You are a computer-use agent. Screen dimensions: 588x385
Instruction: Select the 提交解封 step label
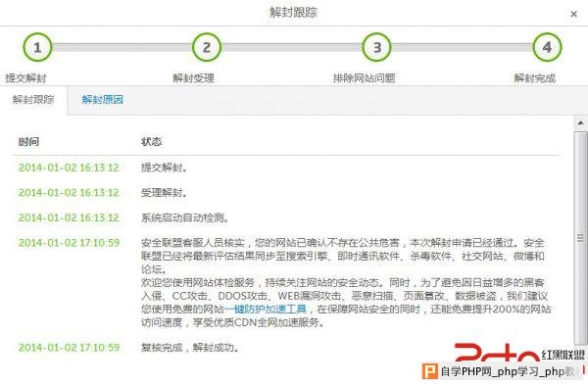(25, 78)
